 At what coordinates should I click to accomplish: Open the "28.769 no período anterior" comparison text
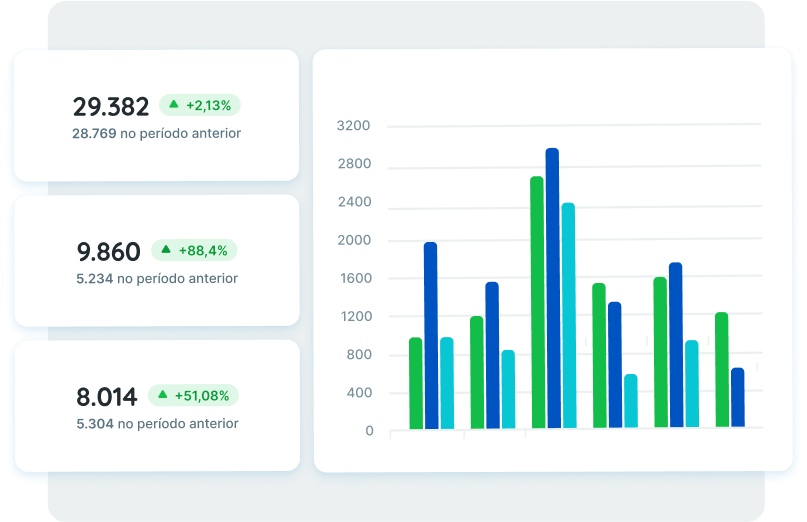pyautogui.click(x=156, y=133)
